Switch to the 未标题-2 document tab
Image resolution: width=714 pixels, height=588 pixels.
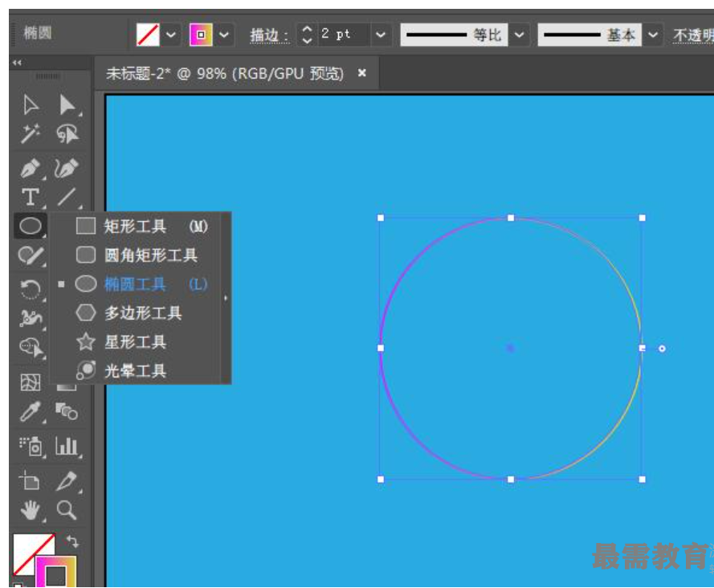point(225,73)
